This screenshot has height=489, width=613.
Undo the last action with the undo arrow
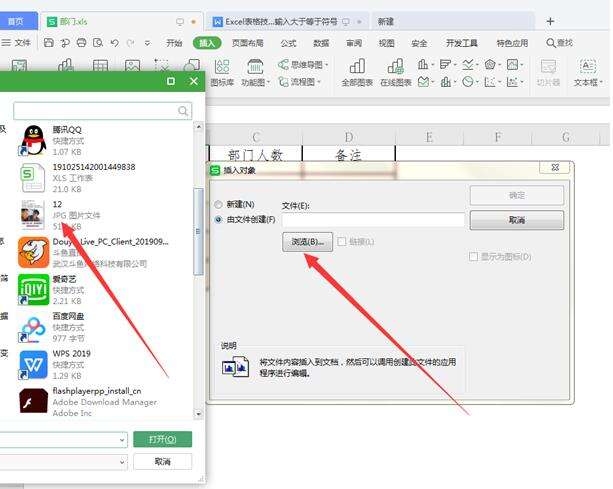tap(115, 43)
